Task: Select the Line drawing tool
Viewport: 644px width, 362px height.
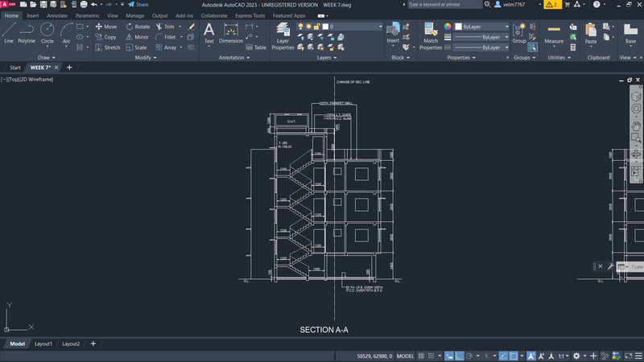Action: (x=9, y=31)
